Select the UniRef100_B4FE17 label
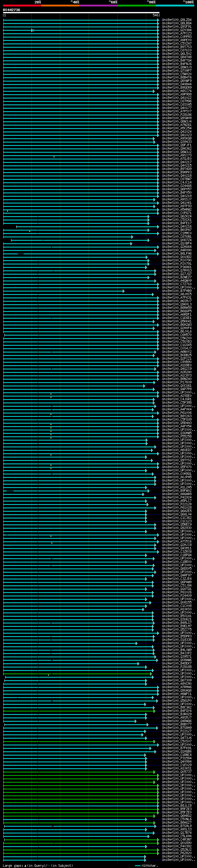197x868 pixels. pyautogui.click(x=176, y=223)
